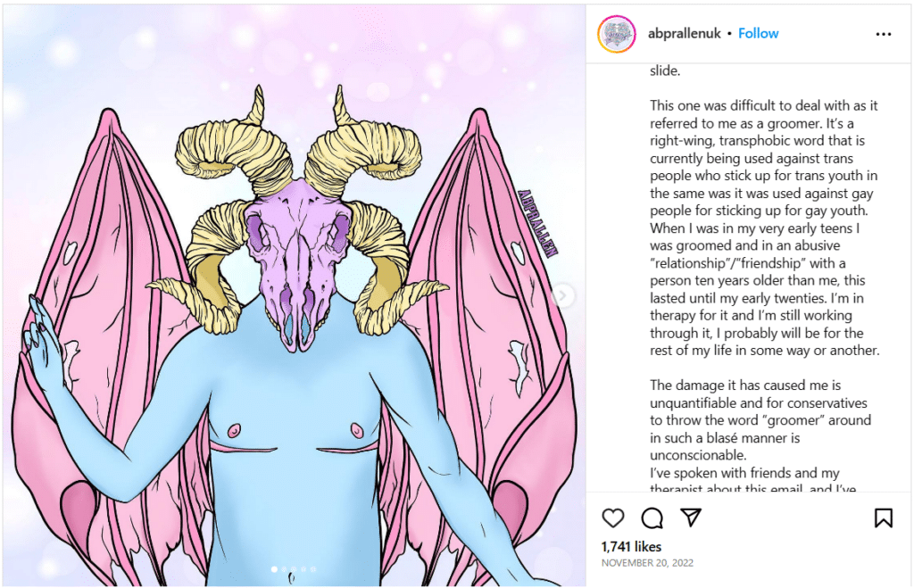Open abprallenuk's profile picture avatar
914x588 pixels.
(x=617, y=34)
